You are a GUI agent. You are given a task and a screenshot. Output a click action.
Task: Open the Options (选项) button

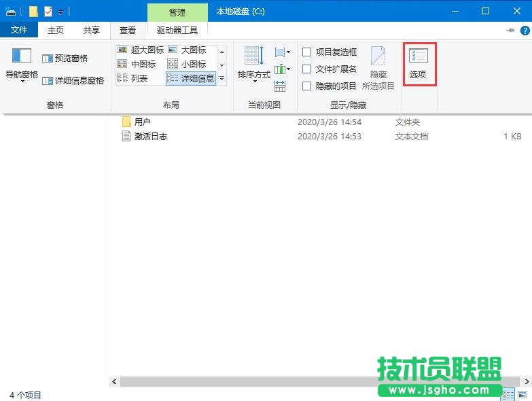point(419,64)
